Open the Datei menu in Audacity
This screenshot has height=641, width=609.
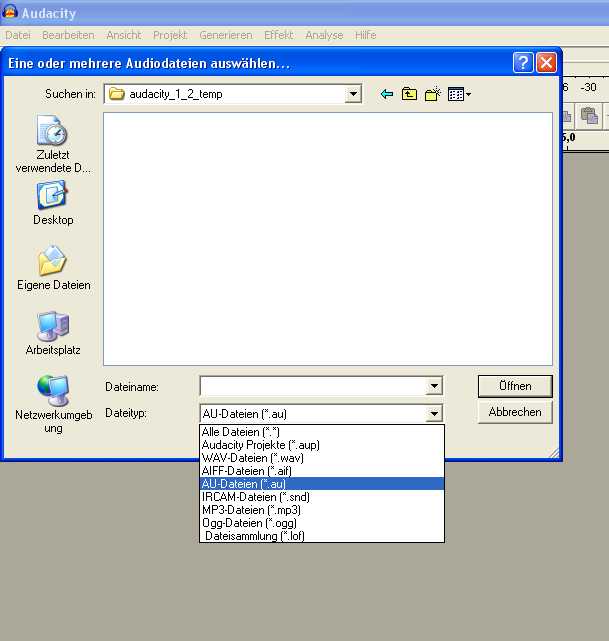[x=18, y=35]
